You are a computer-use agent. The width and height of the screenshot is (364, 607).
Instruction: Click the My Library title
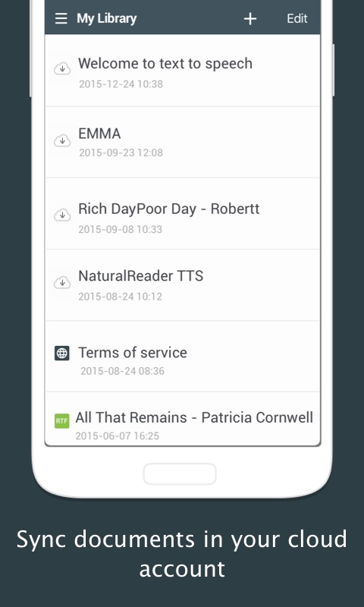(106, 18)
